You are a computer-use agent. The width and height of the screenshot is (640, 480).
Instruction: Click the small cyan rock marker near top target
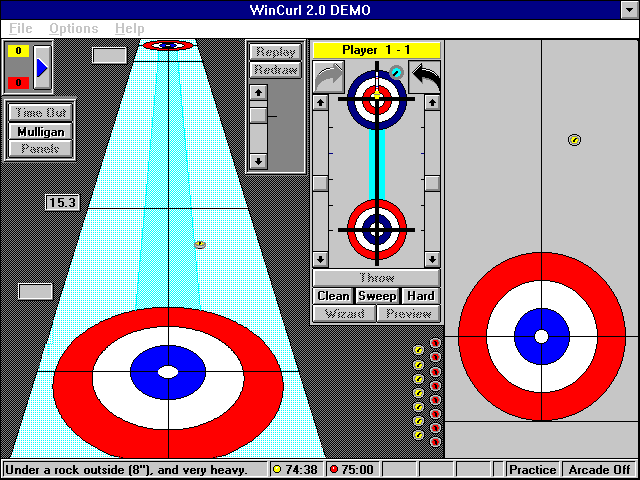click(396, 73)
